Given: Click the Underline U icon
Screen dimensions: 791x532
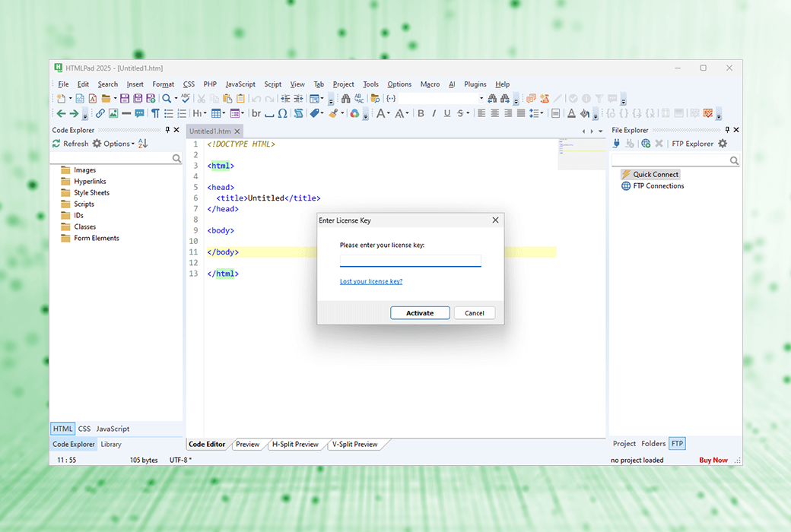Looking at the screenshot, I should pos(447,113).
